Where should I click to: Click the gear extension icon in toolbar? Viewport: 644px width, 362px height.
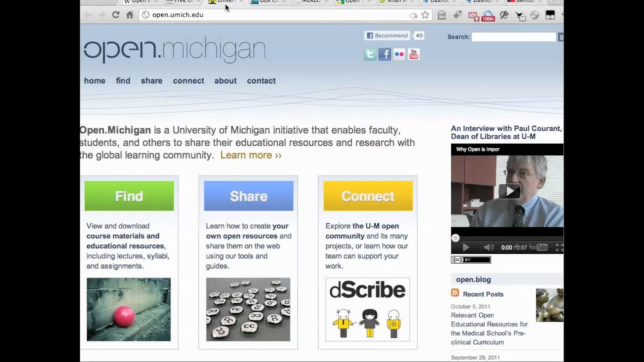[535, 15]
